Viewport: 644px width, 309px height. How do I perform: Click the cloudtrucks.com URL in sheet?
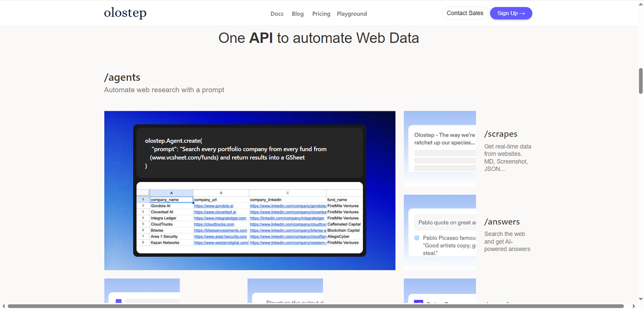pyautogui.click(x=214, y=224)
